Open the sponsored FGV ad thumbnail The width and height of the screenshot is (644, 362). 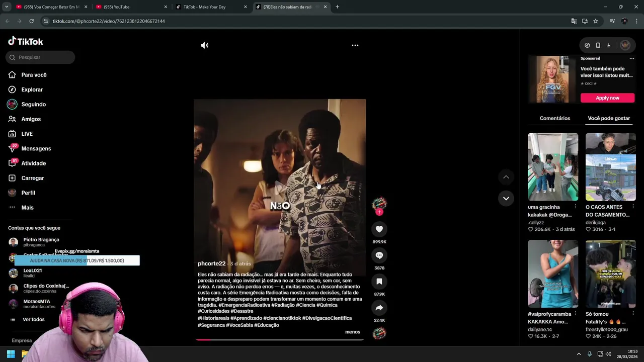coord(552,79)
